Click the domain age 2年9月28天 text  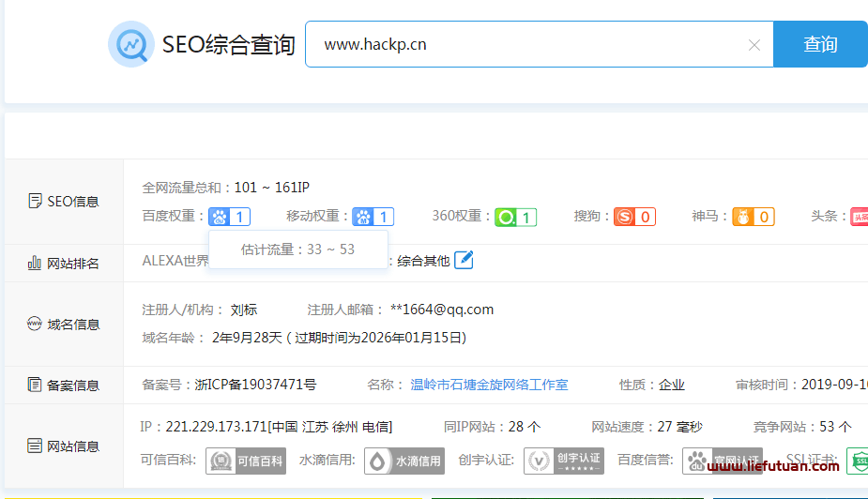pos(247,338)
